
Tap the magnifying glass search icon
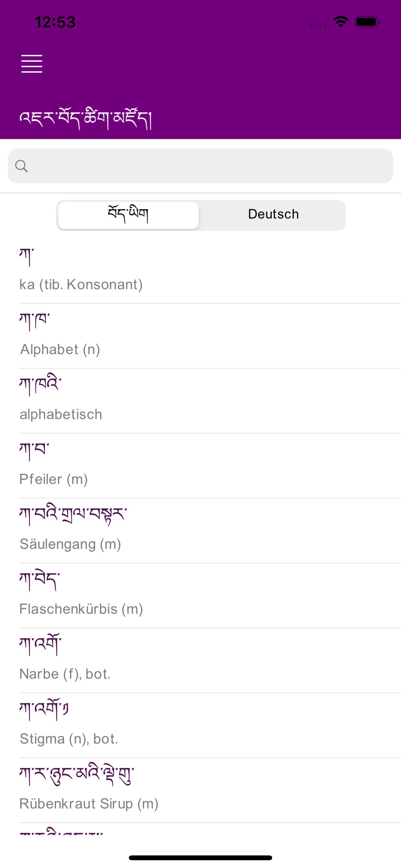pyautogui.click(x=22, y=166)
